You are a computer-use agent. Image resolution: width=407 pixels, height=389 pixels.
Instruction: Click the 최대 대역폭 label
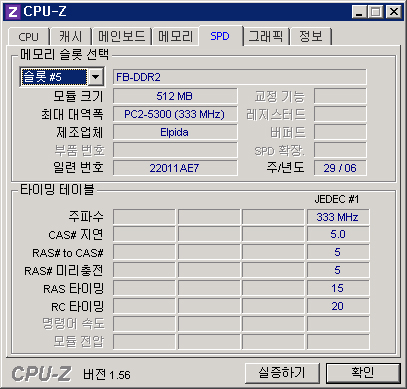[72, 114]
